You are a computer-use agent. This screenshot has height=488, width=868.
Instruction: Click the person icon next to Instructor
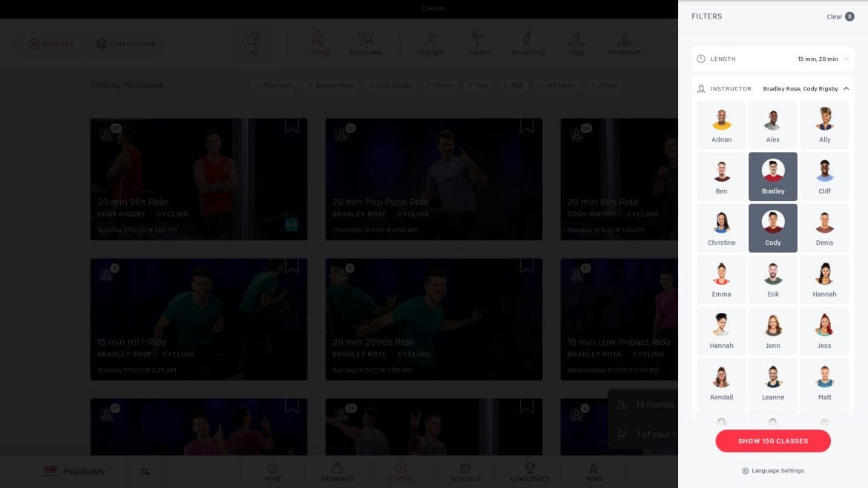click(701, 88)
